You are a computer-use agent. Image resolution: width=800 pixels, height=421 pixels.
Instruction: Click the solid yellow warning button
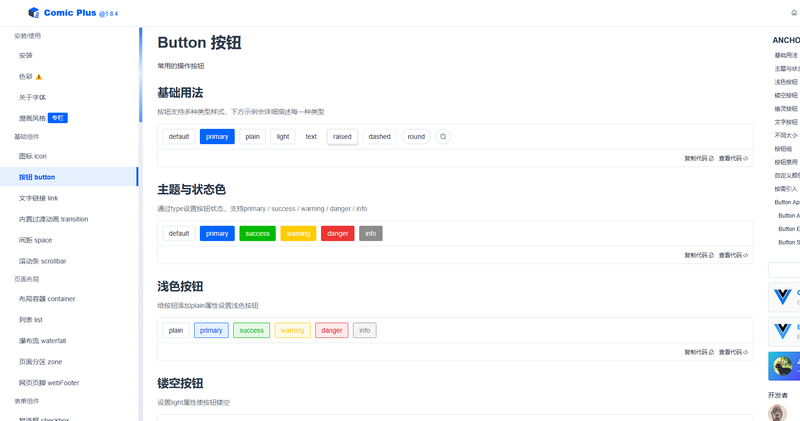pos(298,234)
